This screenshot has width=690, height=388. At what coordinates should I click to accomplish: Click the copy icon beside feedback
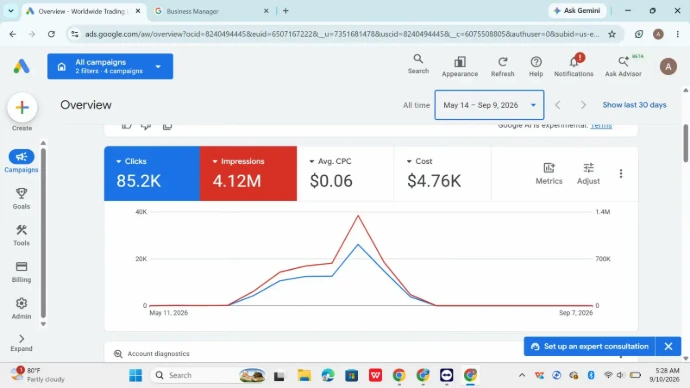coord(167,126)
